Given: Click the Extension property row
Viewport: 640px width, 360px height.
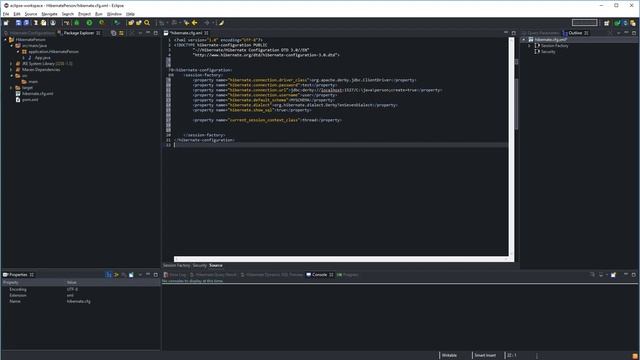Looking at the screenshot, I should (x=80, y=295).
